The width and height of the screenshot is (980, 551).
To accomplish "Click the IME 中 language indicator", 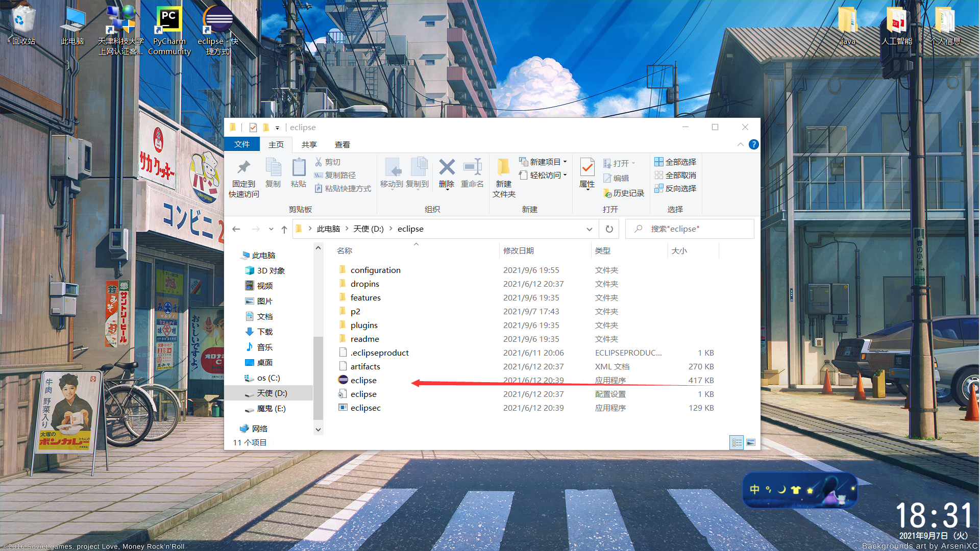I will click(x=754, y=490).
